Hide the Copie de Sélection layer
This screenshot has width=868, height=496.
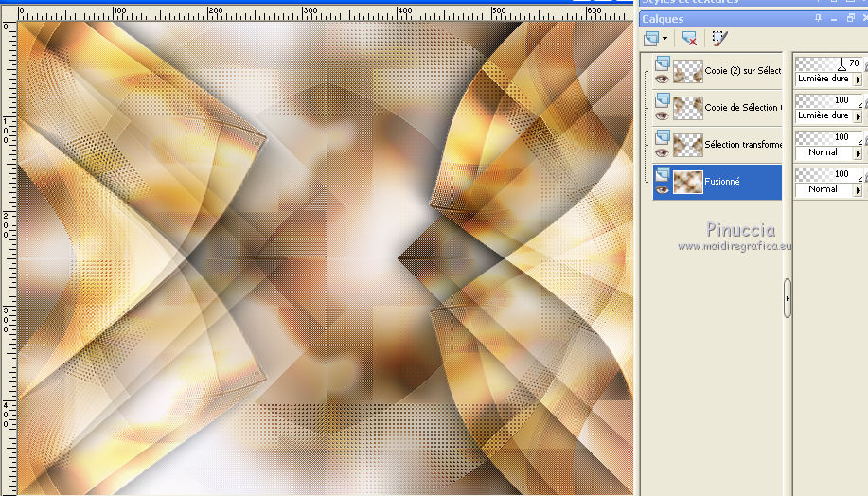click(662, 116)
